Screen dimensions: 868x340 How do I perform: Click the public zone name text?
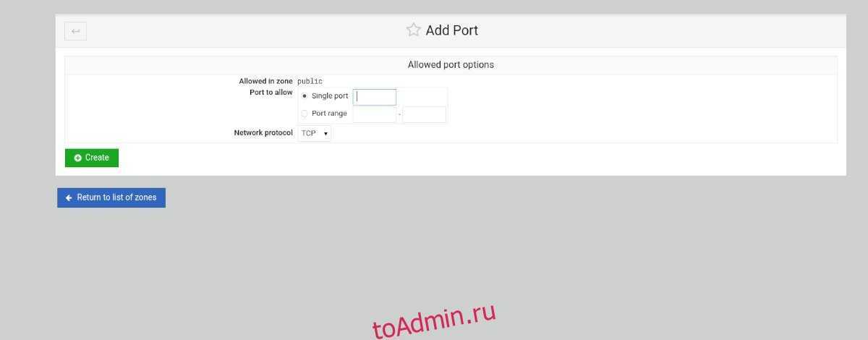click(x=310, y=82)
